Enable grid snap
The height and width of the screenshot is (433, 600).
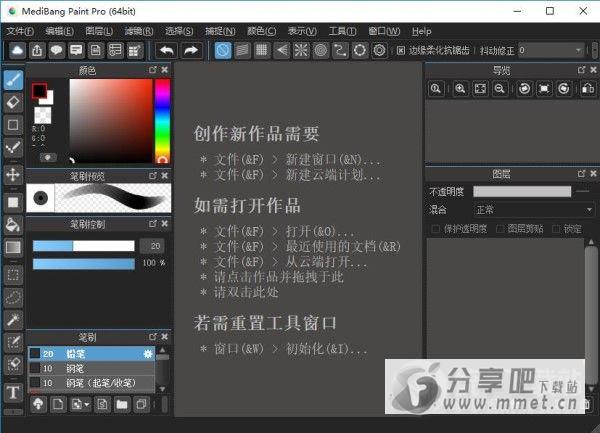pyautogui.click(x=262, y=50)
